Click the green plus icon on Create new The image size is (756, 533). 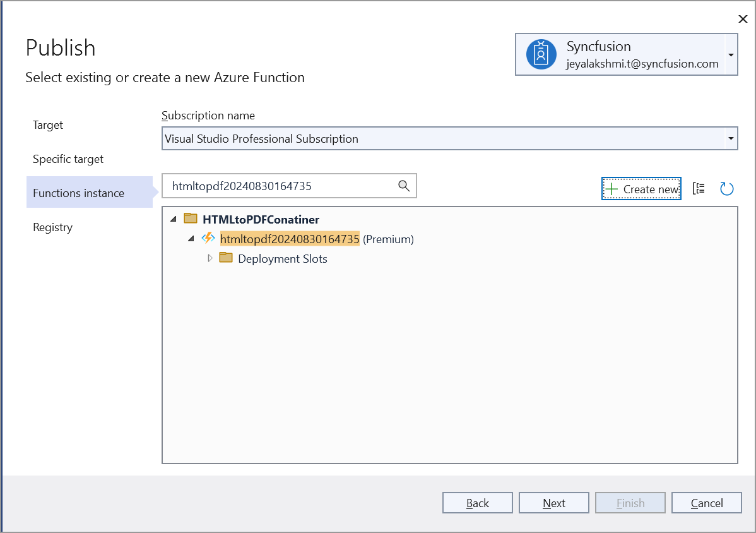[x=611, y=189]
